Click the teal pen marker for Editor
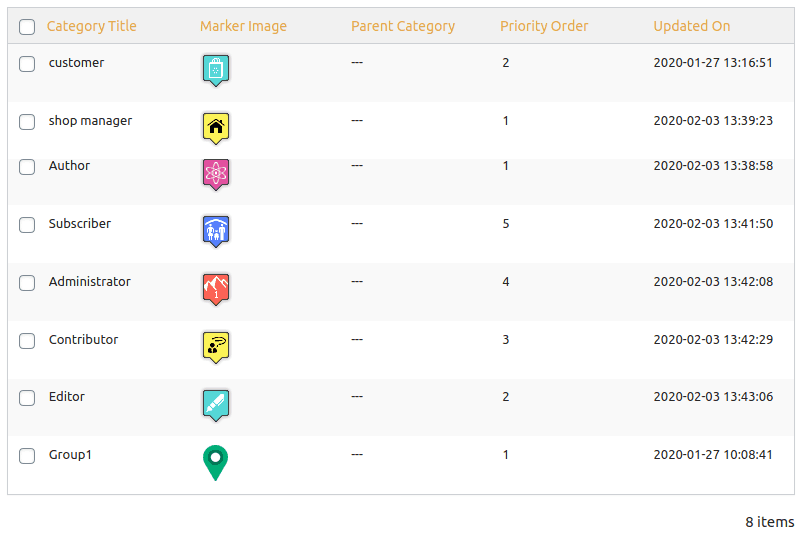 coord(215,404)
